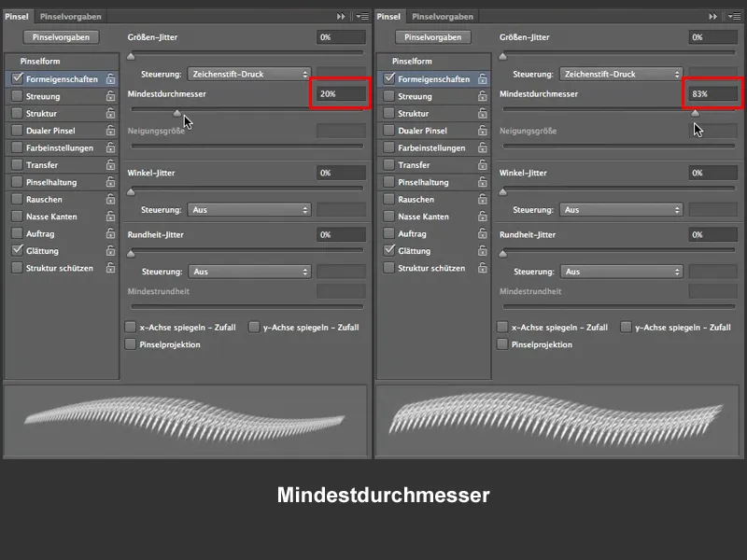
Task: Click Farbeinstellungen lock icon in left panel
Action: pos(110,147)
